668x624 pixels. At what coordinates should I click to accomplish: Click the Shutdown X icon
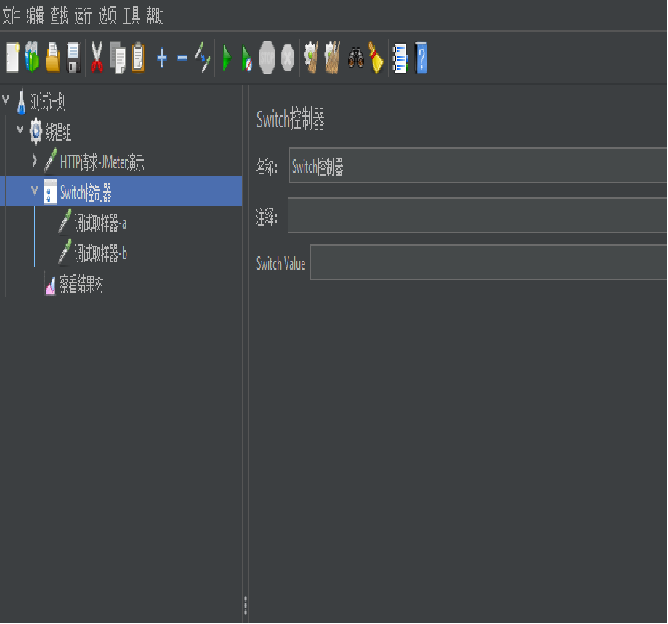coord(288,58)
